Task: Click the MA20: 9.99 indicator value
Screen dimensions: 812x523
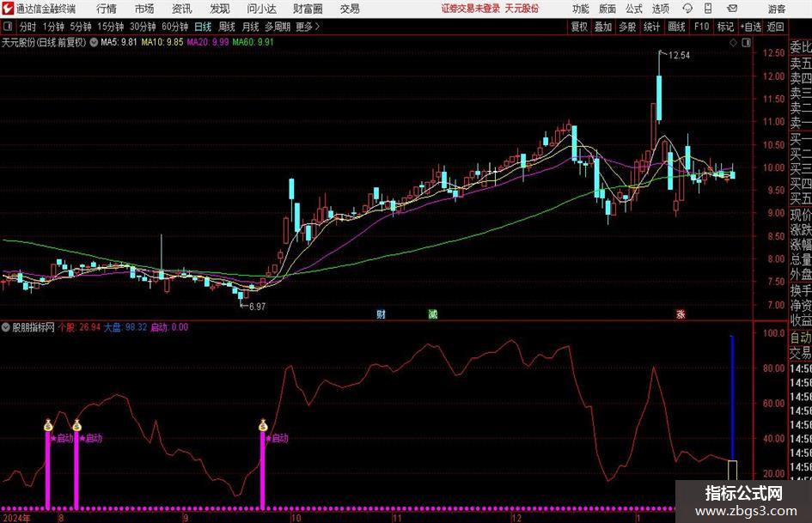Action: click(x=208, y=42)
